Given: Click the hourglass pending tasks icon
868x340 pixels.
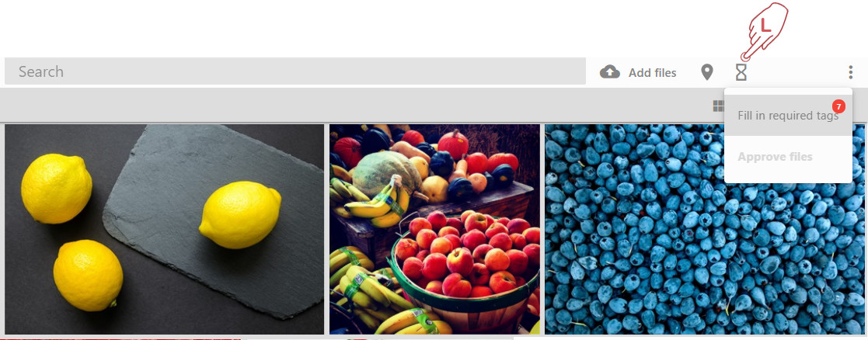Looking at the screenshot, I should point(741,72).
